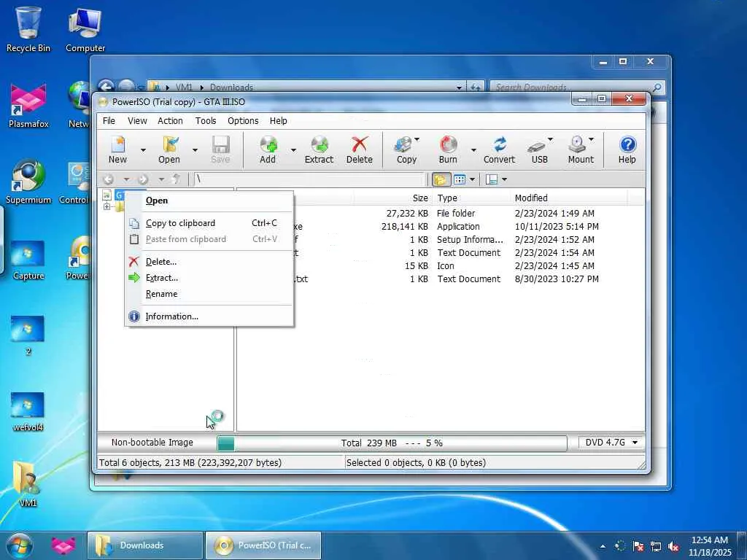
Task: Select the wefvol4 desktop icon
Action: (28, 411)
